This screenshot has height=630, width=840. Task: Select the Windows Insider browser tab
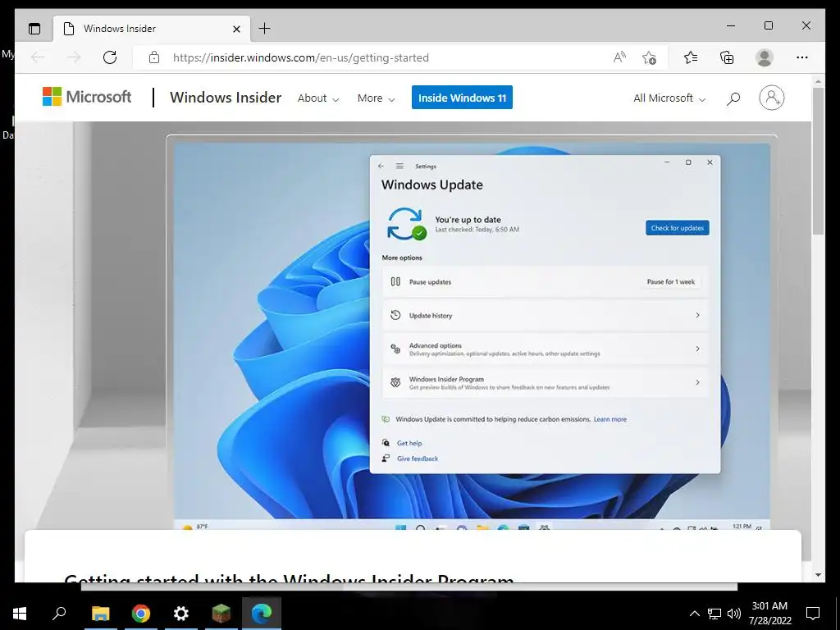point(152,29)
